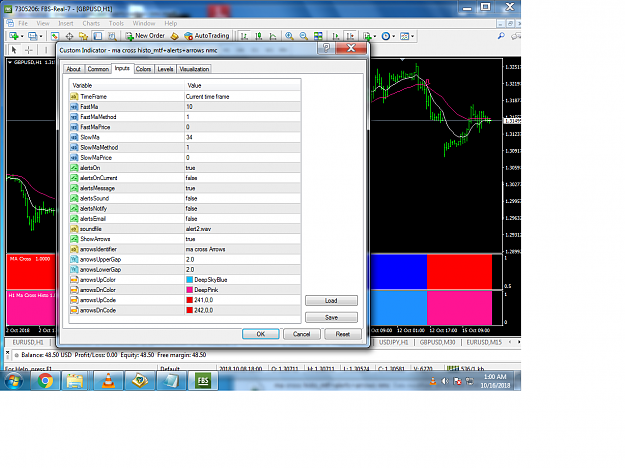Toggle the Market Watch panel icon
This screenshot has height=468, width=625.
(55, 36)
